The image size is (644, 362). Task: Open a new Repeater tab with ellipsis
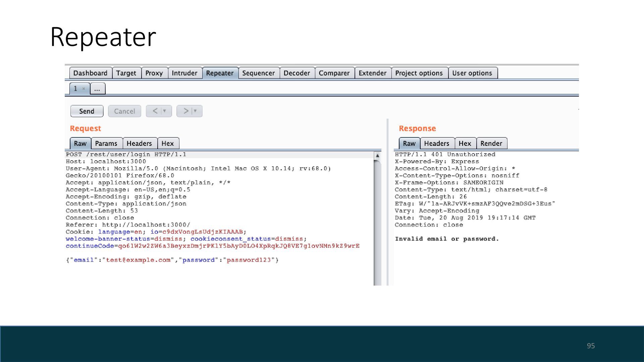(97, 89)
